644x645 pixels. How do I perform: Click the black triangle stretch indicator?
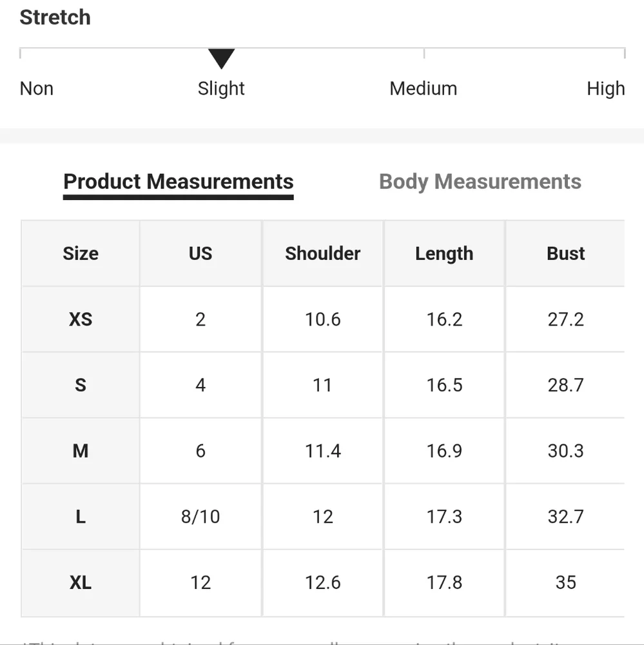point(221,59)
